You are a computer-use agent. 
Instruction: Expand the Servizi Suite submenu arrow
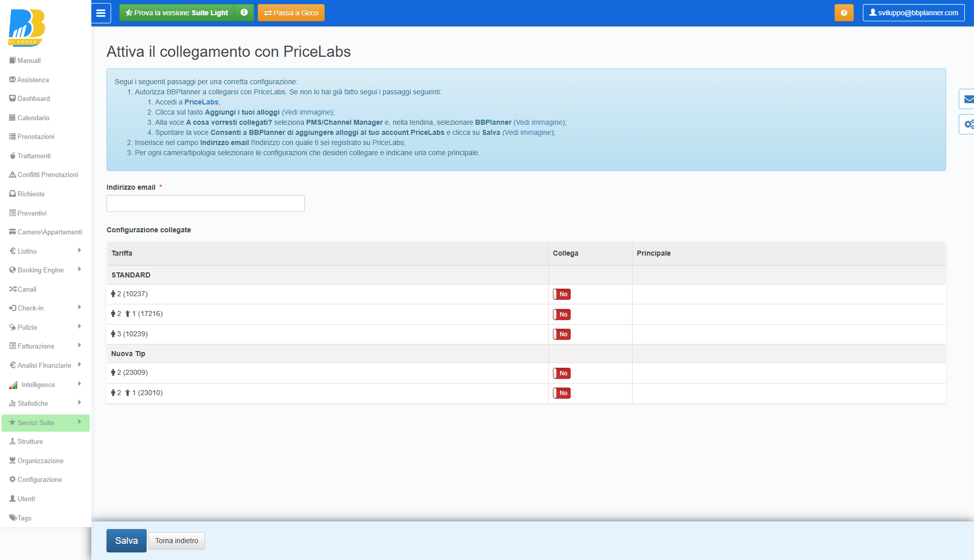point(80,422)
